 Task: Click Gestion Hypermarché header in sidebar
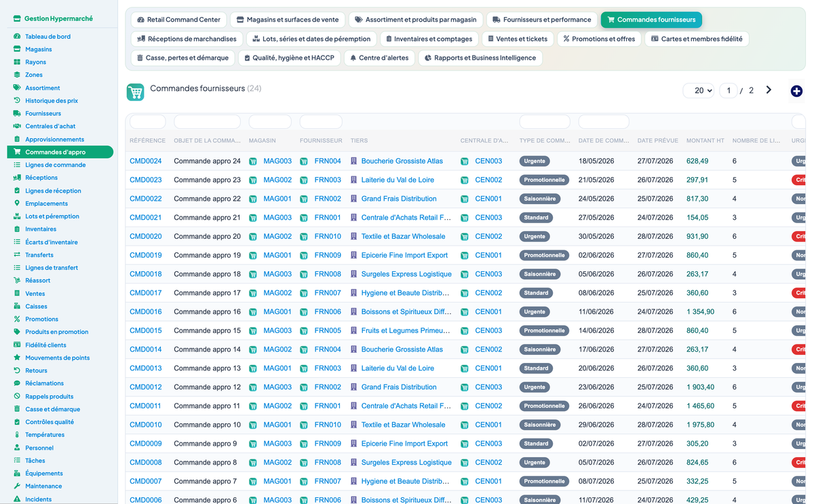54,19
